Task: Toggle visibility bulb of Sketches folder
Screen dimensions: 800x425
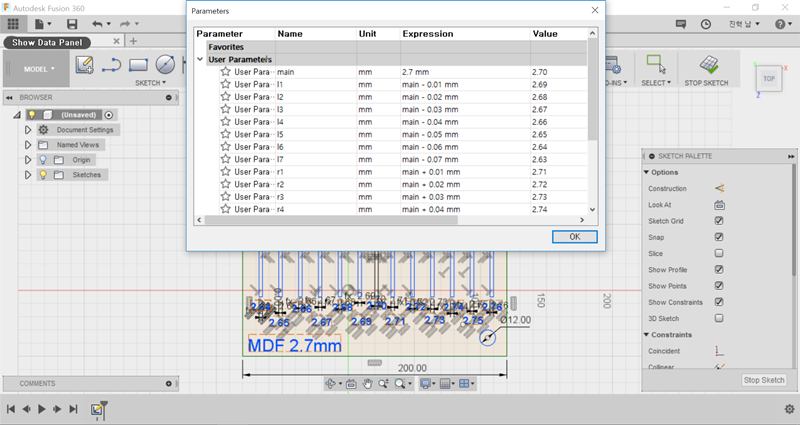Action: [43, 175]
